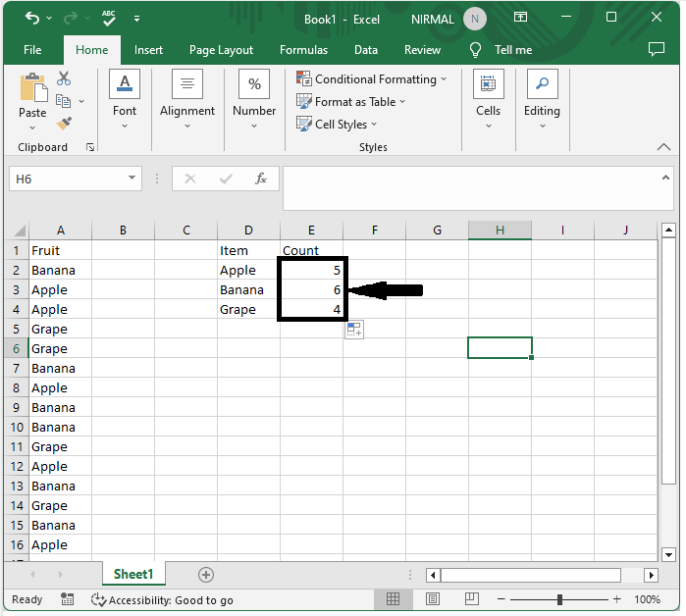Select column A header
Image resolution: width=686 pixels, height=616 pixels.
tap(61, 231)
